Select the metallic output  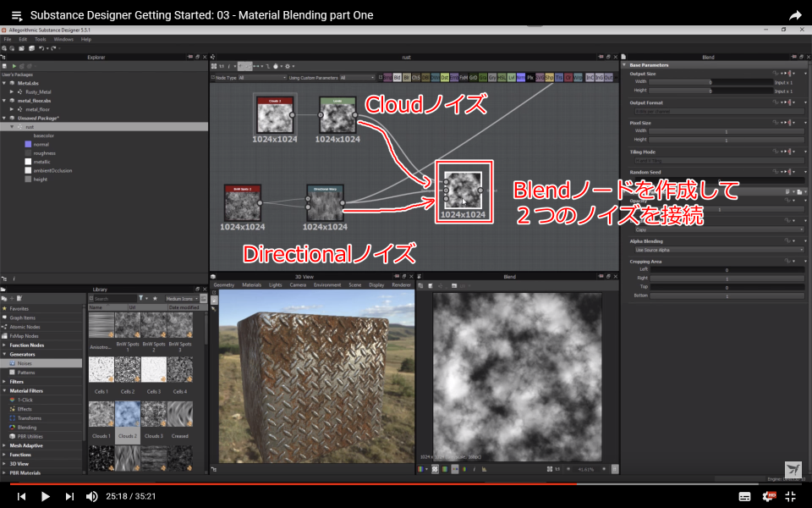click(x=41, y=163)
